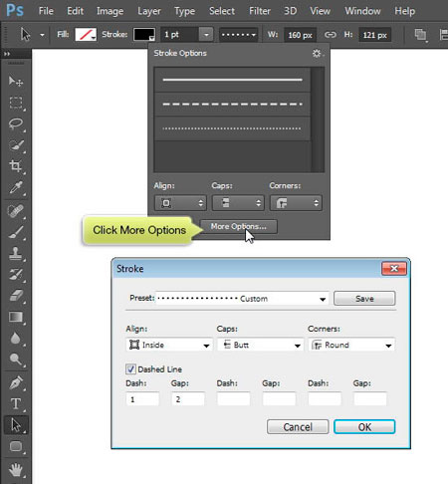Choose the dashed line stroke preset
448x484 pixels.
coord(232,105)
